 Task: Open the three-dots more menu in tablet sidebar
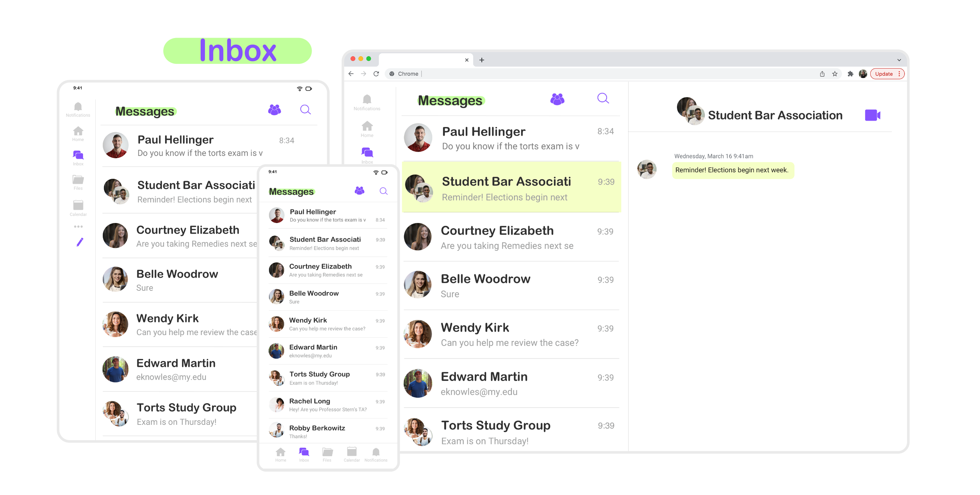point(78,227)
